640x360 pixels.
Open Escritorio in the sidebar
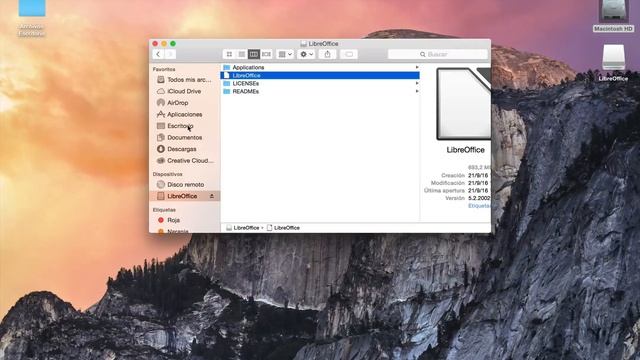click(184, 126)
